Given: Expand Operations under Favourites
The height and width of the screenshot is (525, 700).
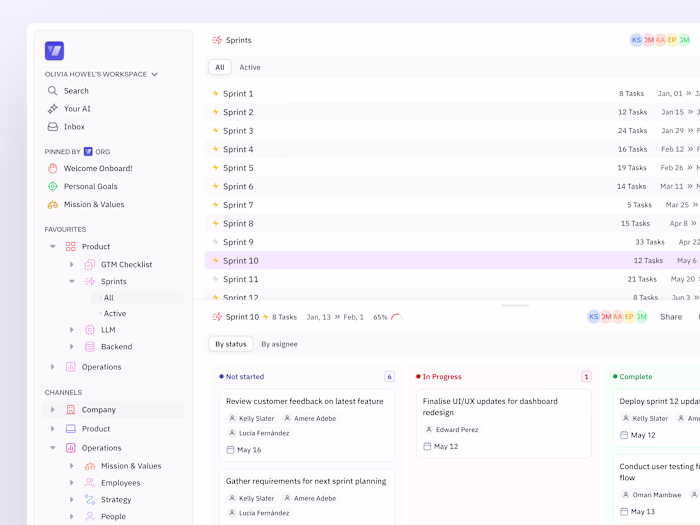Looking at the screenshot, I should (x=53, y=367).
